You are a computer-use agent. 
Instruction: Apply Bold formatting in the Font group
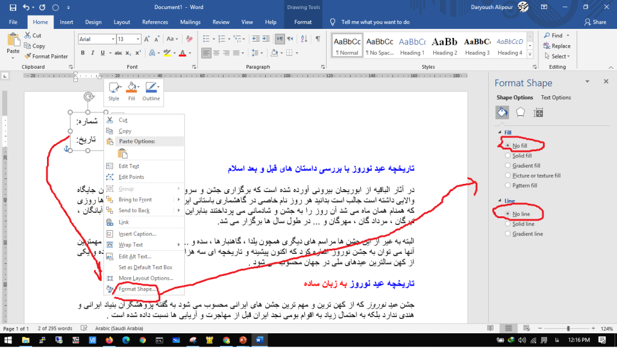pos(83,53)
